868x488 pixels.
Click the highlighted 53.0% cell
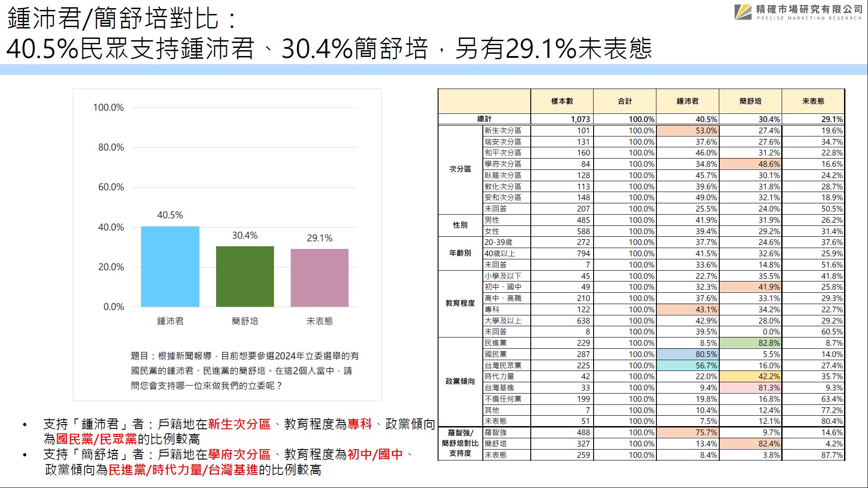click(687, 130)
